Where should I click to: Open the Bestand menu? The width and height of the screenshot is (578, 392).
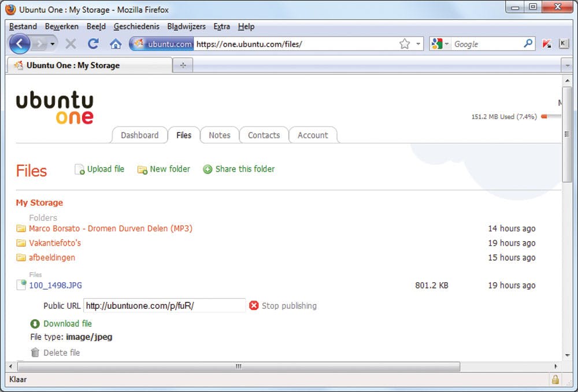(x=23, y=27)
